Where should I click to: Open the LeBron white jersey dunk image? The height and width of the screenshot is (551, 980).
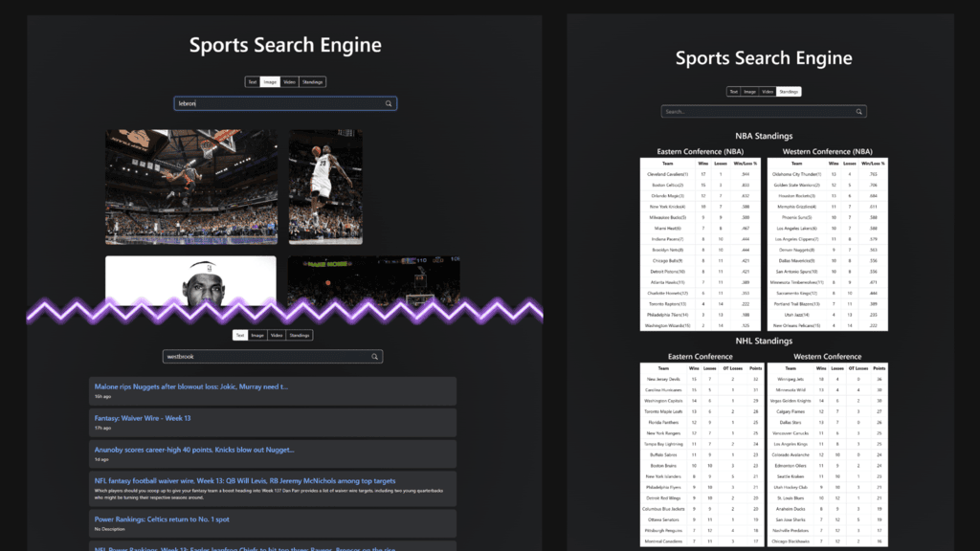point(325,187)
